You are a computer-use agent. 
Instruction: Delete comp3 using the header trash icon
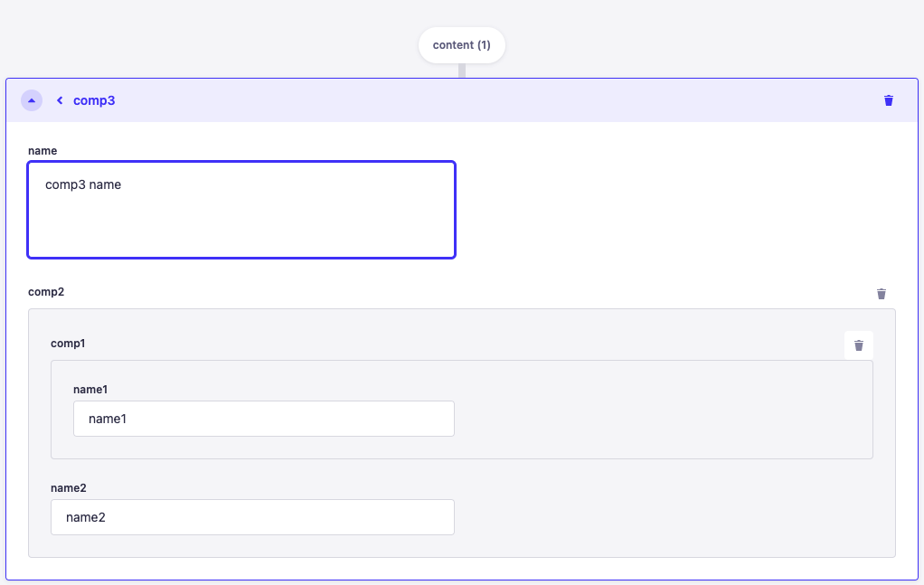[888, 100]
